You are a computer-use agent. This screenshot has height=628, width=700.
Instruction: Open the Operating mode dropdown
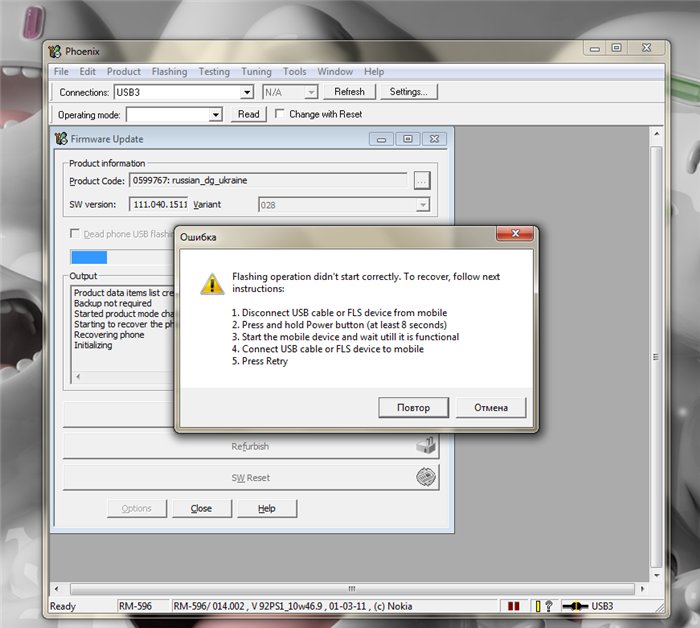215,115
